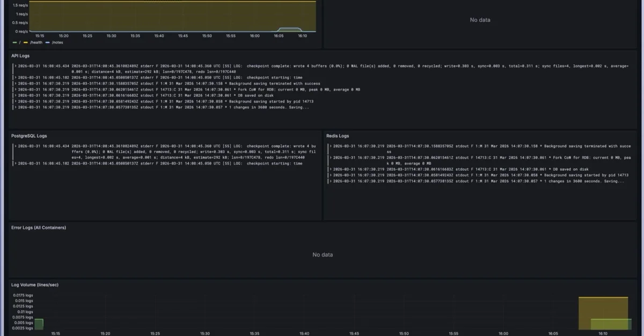
Task: Expand Redis Logs "1 changes in 3600 seconds" chevron
Action: click(330, 181)
